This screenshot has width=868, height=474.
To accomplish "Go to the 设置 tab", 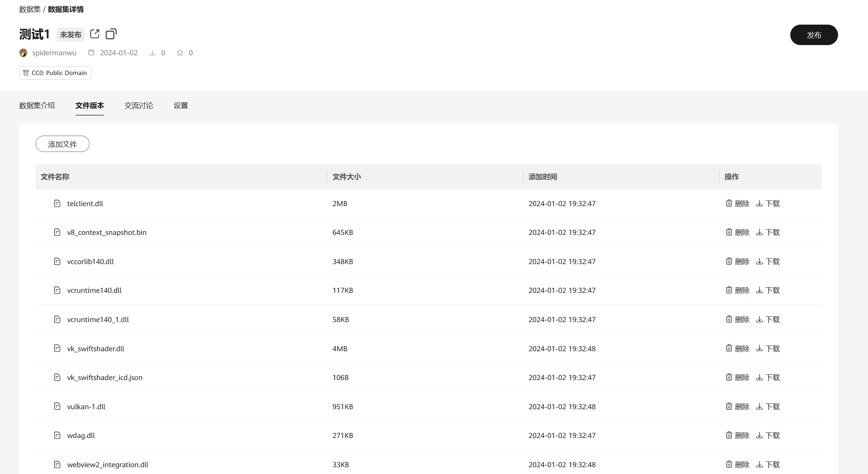I will click(x=181, y=106).
